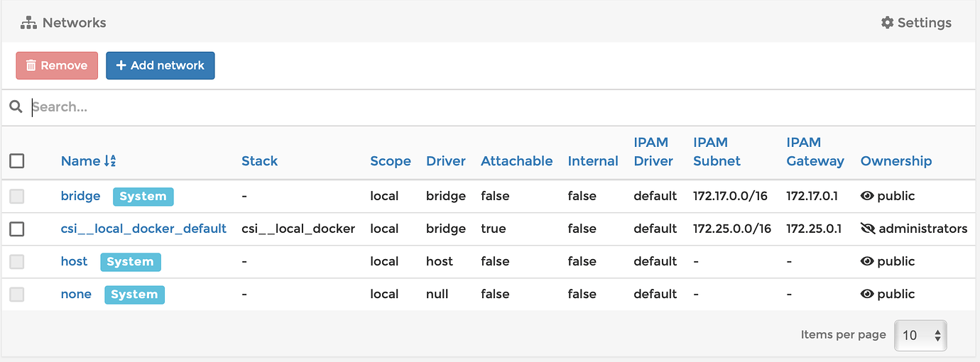Click the eye icon in bridge row

pos(866,196)
